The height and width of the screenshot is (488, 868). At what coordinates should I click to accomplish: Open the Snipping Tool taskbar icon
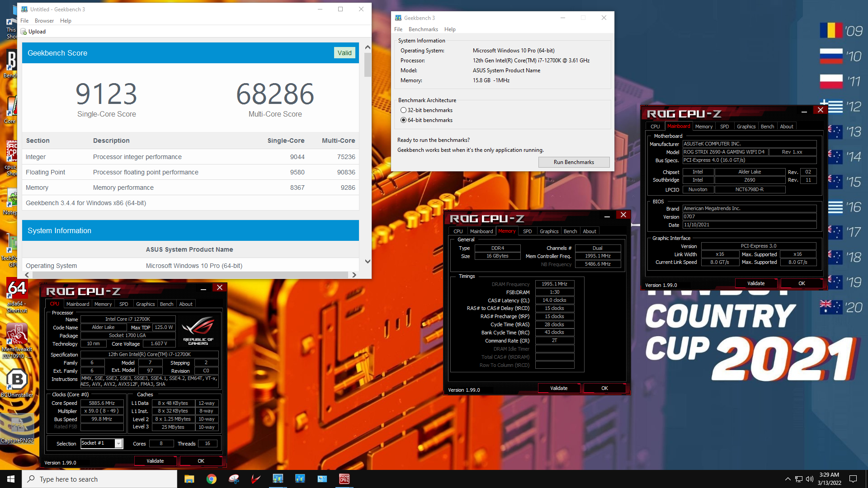click(233, 479)
